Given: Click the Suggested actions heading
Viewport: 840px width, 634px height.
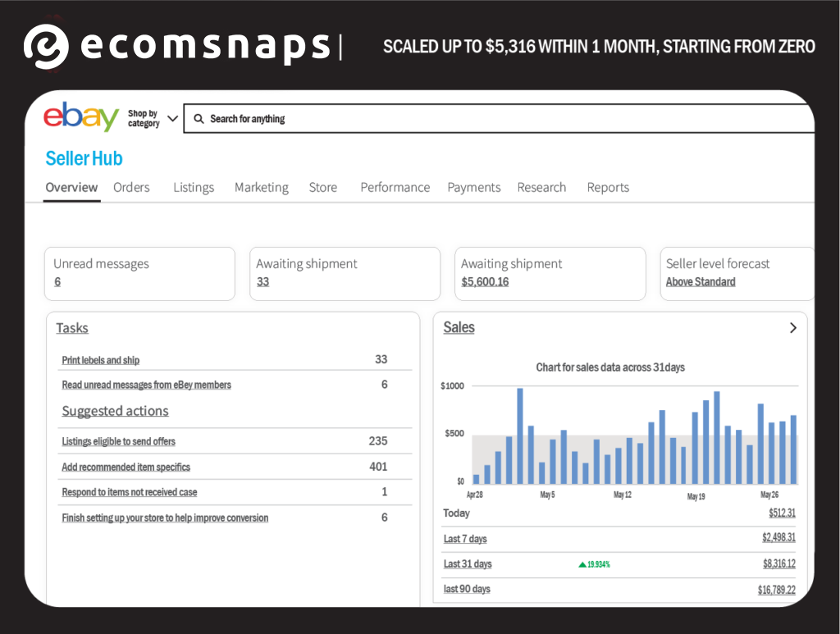Looking at the screenshot, I should (x=115, y=411).
